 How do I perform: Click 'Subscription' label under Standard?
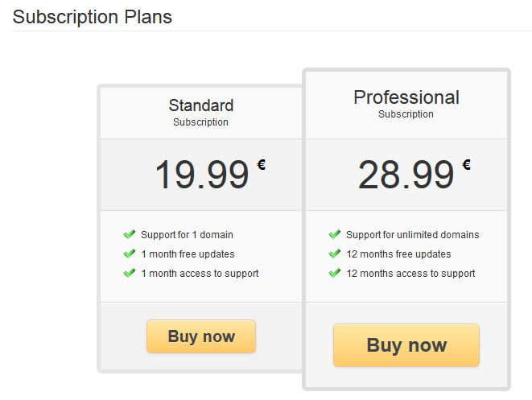pyautogui.click(x=200, y=122)
